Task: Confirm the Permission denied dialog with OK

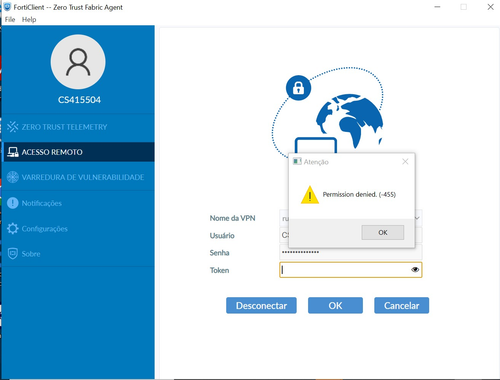Action: tap(383, 232)
